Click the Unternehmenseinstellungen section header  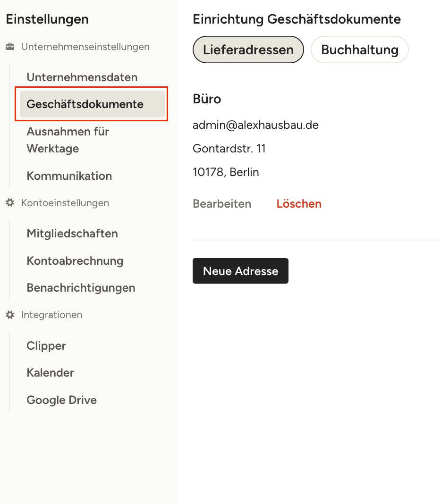point(85,47)
